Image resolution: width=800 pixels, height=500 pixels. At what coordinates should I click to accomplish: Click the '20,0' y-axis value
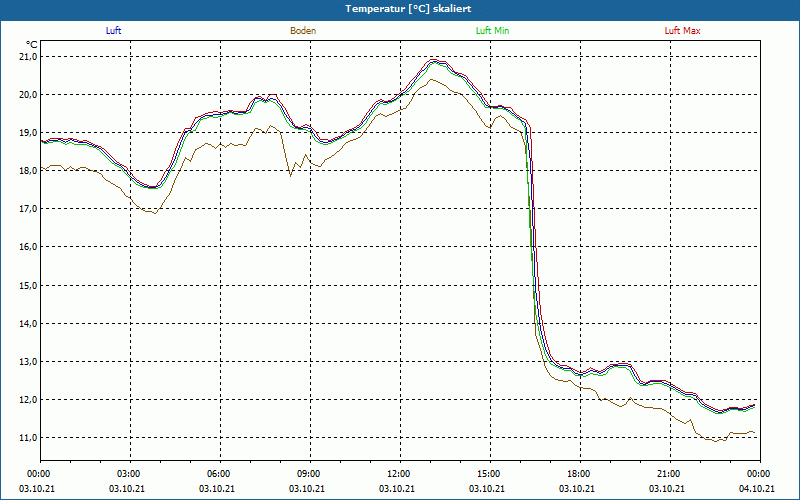click(29, 95)
